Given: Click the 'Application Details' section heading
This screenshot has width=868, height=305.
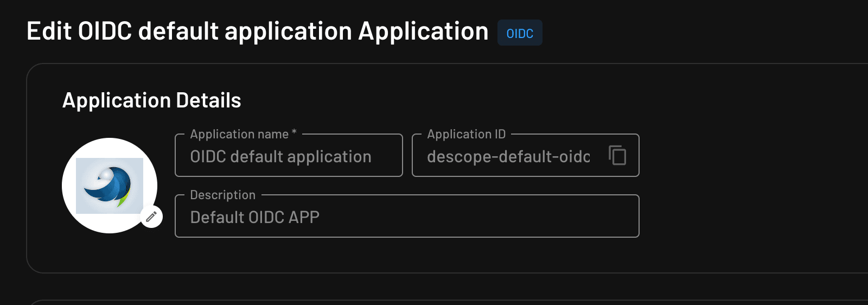Looking at the screenshot, I should [x=152, y=100].
